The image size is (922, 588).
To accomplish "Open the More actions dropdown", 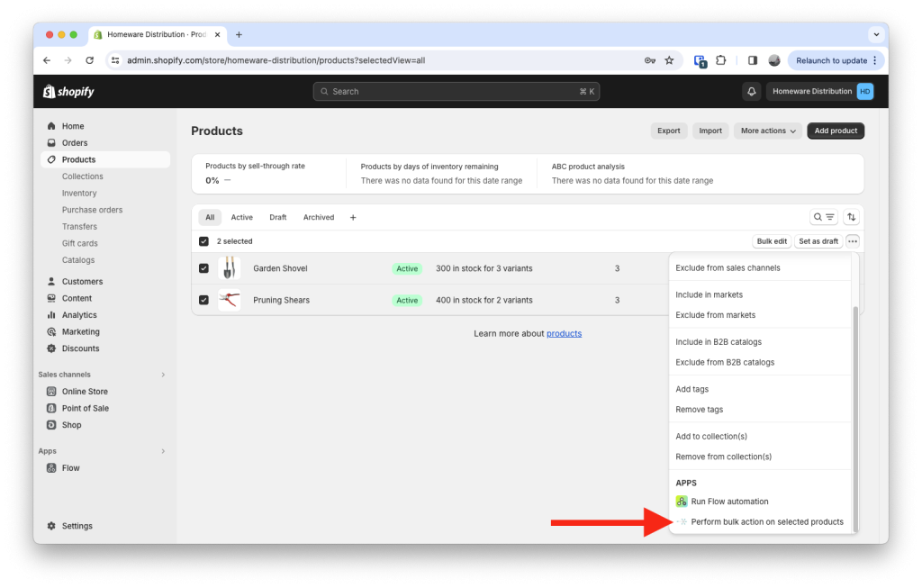I will coord(768,131).
